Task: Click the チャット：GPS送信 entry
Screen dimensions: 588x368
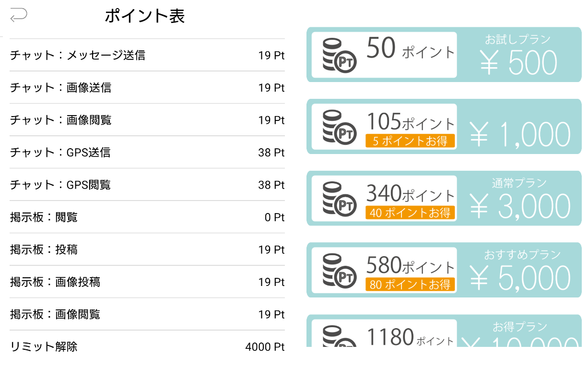Action: click(146, 153)
